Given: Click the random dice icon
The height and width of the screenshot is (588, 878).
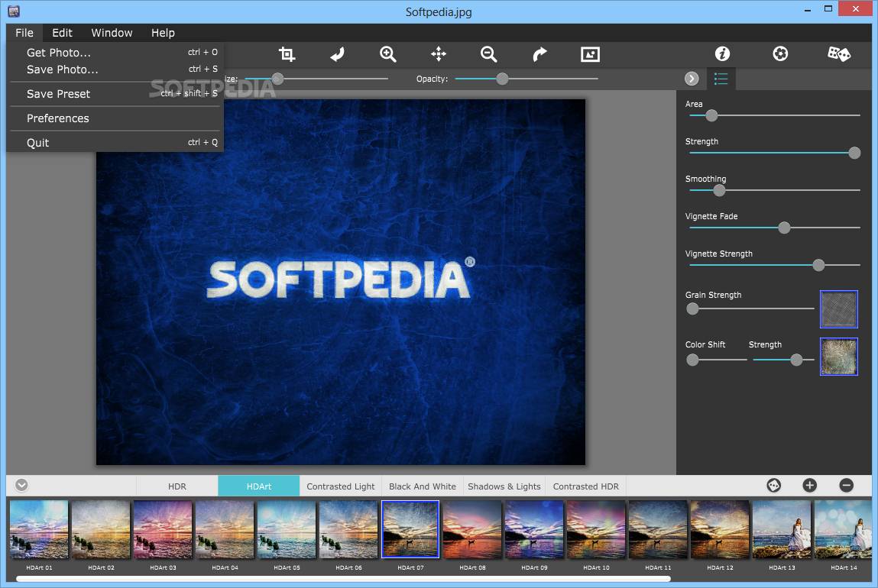Looking at the screenshot, I should pos(839,53).
